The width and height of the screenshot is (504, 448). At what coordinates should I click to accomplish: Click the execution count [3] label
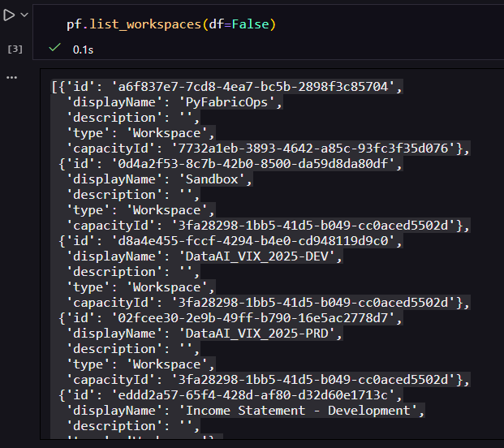click(15, 50)
